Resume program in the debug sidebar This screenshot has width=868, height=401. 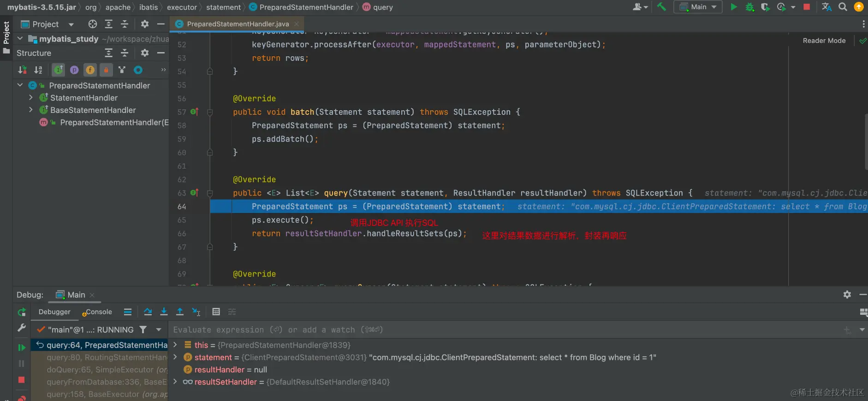22,348
